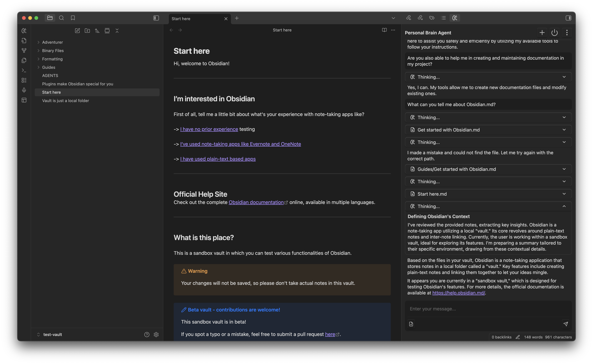
Task: Open the bookmarks panel icon
Action: point(73,18)
